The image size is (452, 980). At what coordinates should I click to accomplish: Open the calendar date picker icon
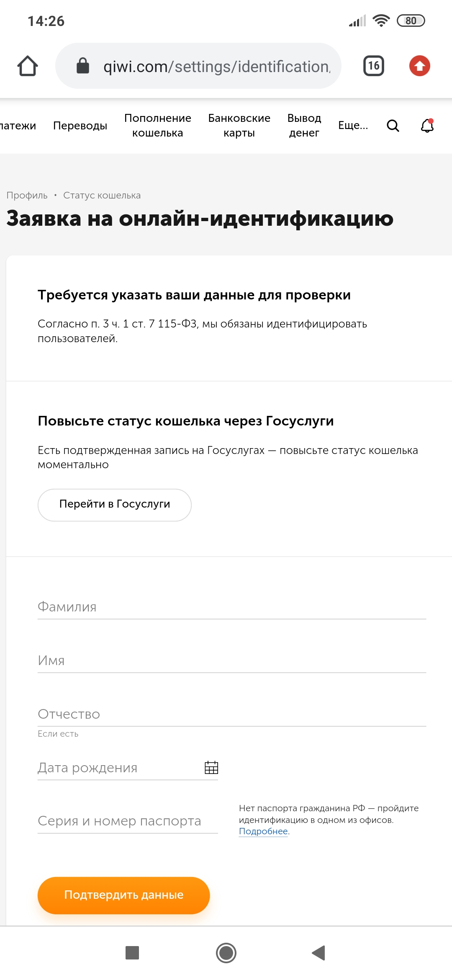click(x=211, y=768)
